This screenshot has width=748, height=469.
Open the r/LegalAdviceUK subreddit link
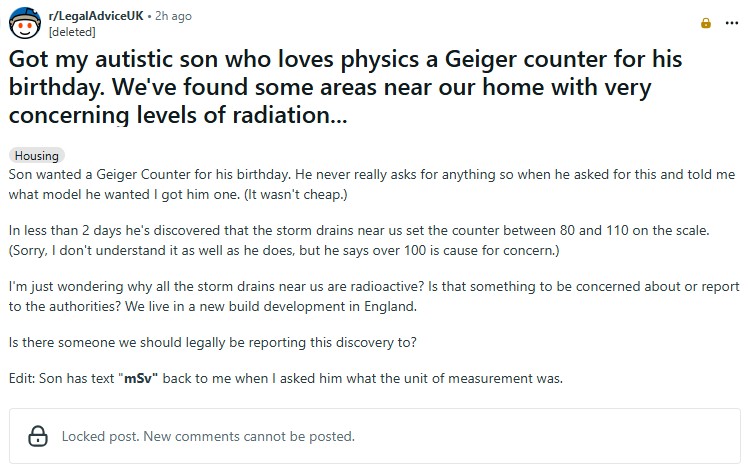pyautogui.click(x=96, y=17)
